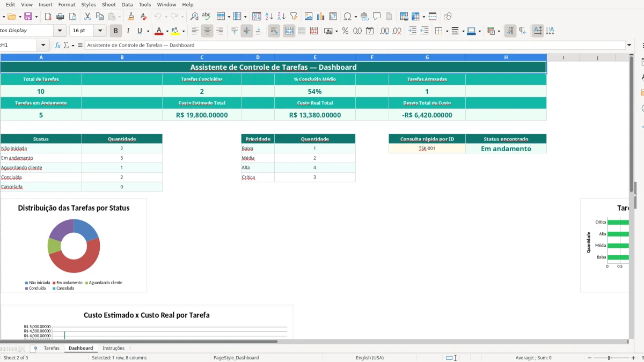Increase the cell indent
This screenshot has width=644, height=362.
[412, 31]
